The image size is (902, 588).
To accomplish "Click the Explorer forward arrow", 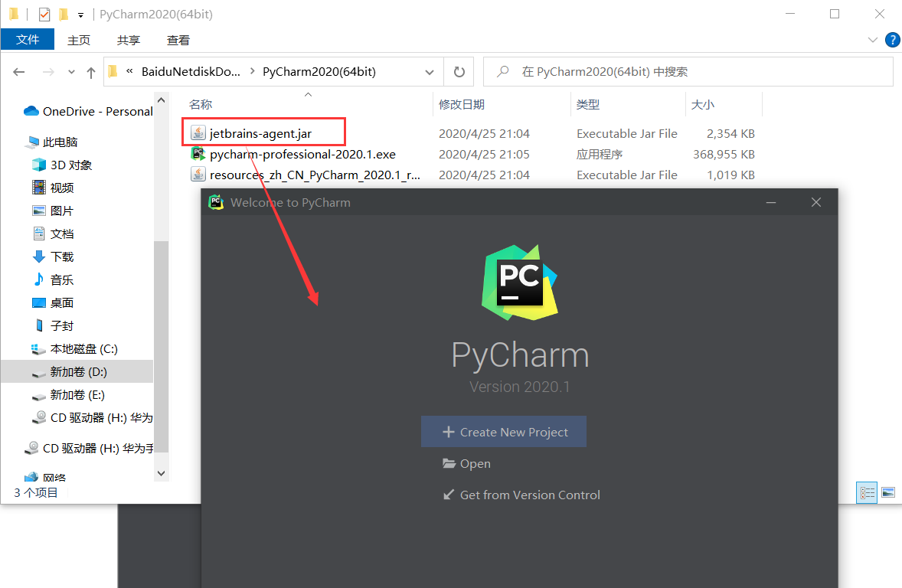I will pos(49,72).
